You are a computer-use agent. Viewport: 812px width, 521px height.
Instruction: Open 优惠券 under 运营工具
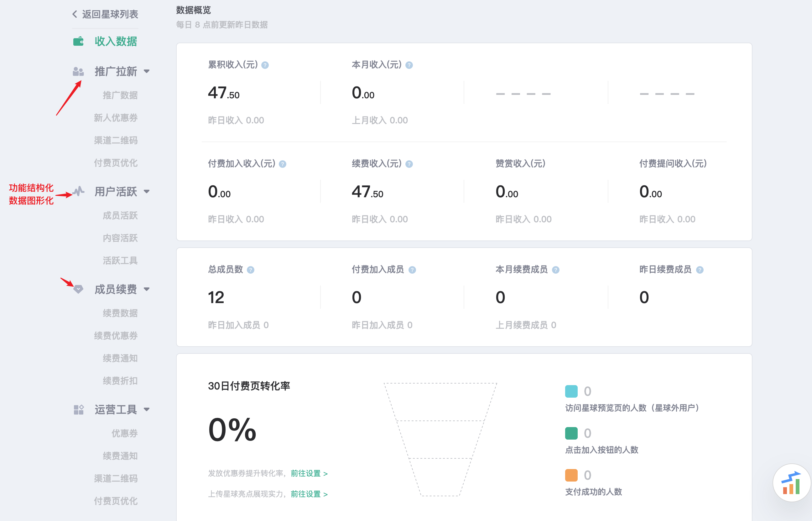coord(125,433)
